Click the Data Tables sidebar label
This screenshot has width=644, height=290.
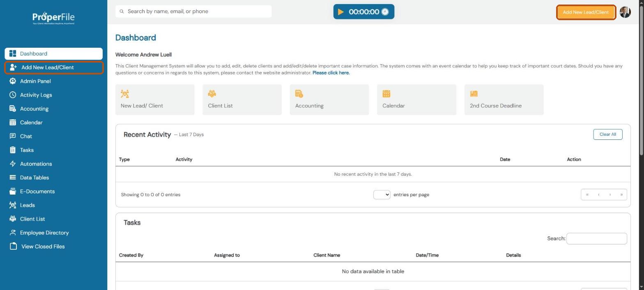34,178
